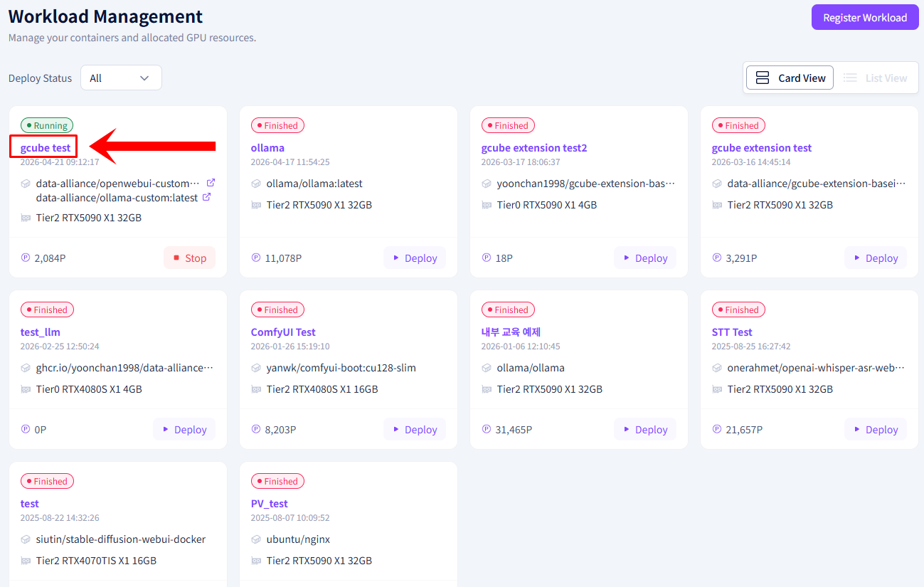Click GPU icon beside Tier2 RTX4080S X1 16GB
This screenshot has width=924, height=587.
(x=256, y=389)
